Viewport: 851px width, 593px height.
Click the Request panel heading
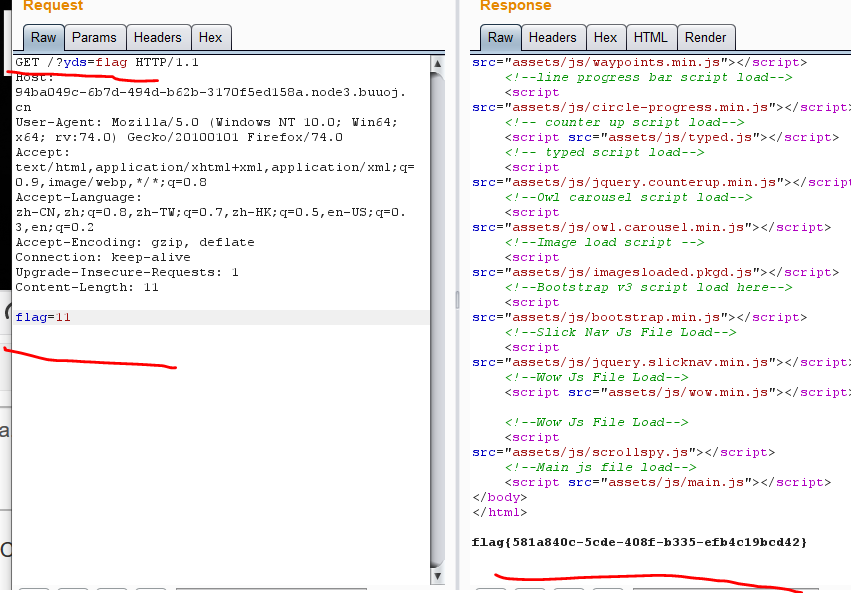coord(53,5)
